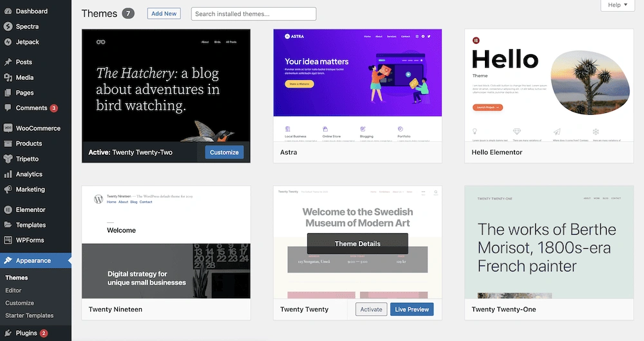The image size is (644, 341).
Task: Open Spectra via its sidebar icon
Action: (x=8, y=26)
